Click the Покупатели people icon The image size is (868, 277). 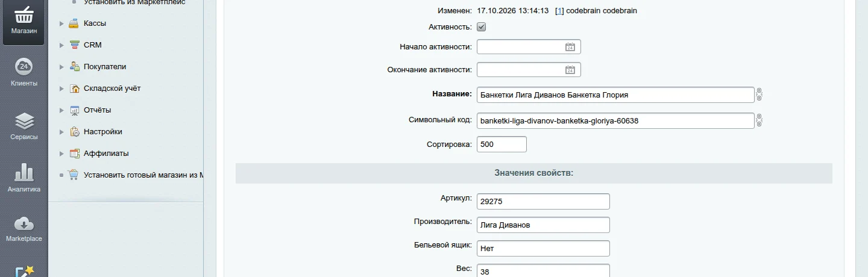[74, 67]
